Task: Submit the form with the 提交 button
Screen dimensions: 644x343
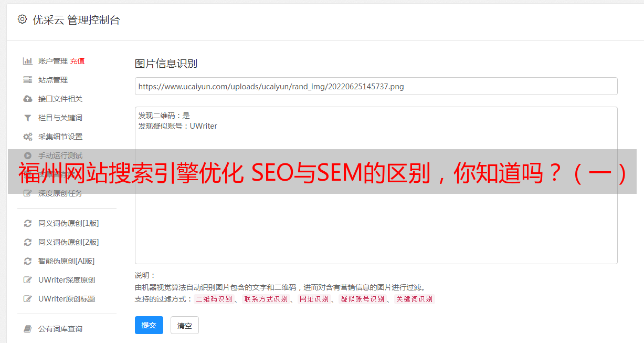Action: coord(149,325)
